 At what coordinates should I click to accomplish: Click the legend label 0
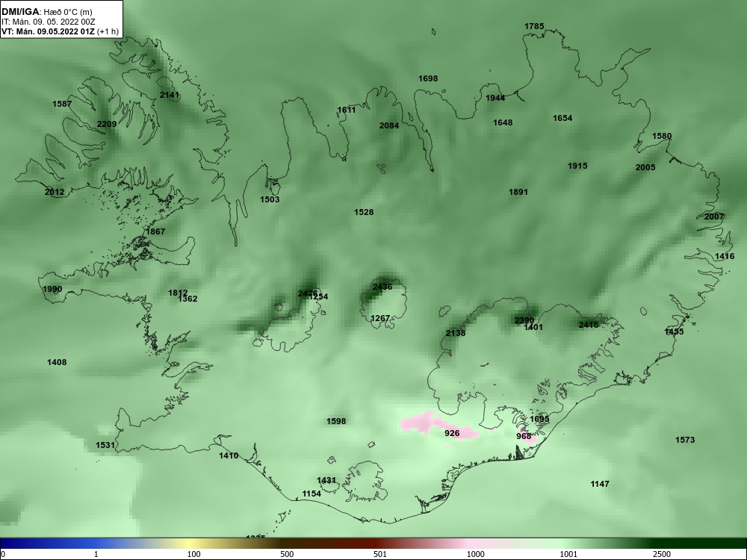[2, 555]
